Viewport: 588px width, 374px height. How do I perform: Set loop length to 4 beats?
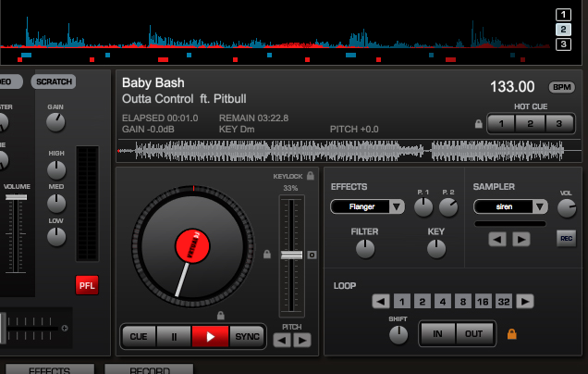[443, 301]
